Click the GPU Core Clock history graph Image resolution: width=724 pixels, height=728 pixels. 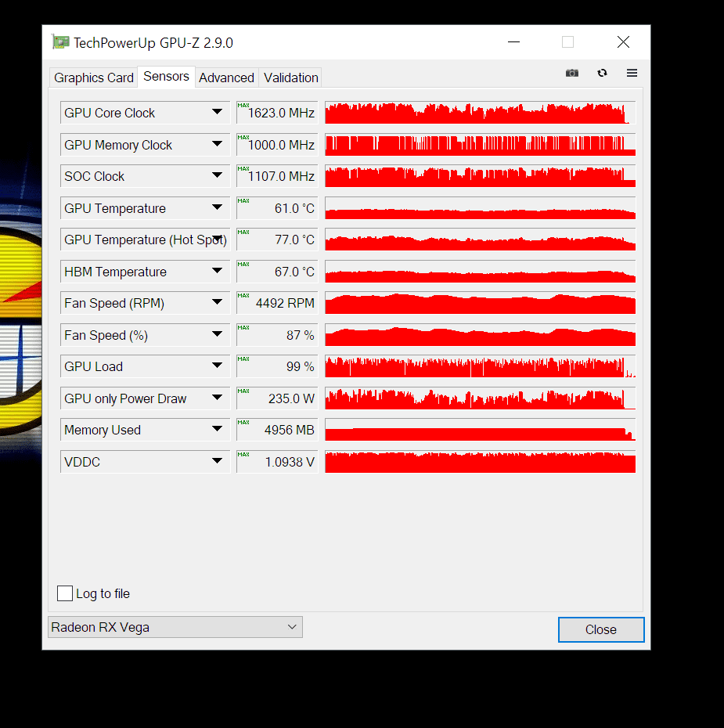click(x=481, y=113)
